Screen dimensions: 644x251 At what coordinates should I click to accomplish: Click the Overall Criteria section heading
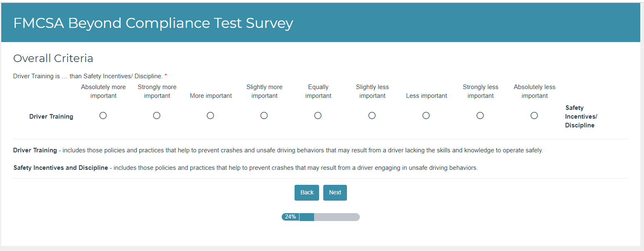pyautogui.click(x=53, y=58)
